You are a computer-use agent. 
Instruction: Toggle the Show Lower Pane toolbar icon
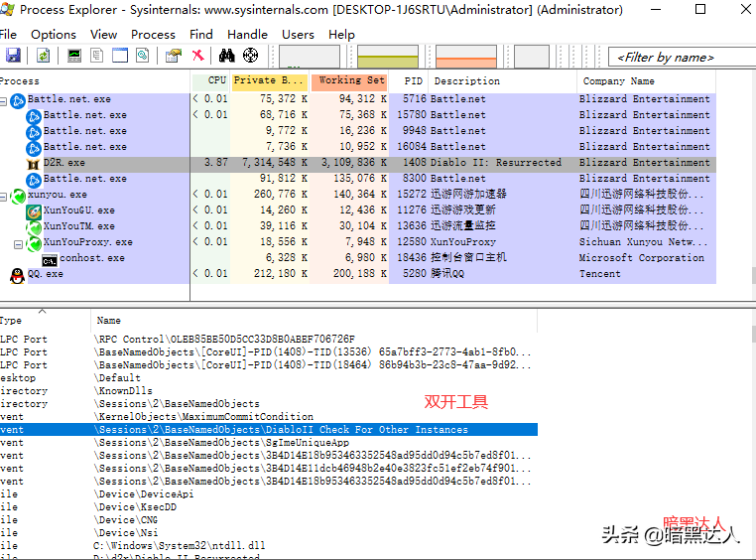(x=120, y=56)
